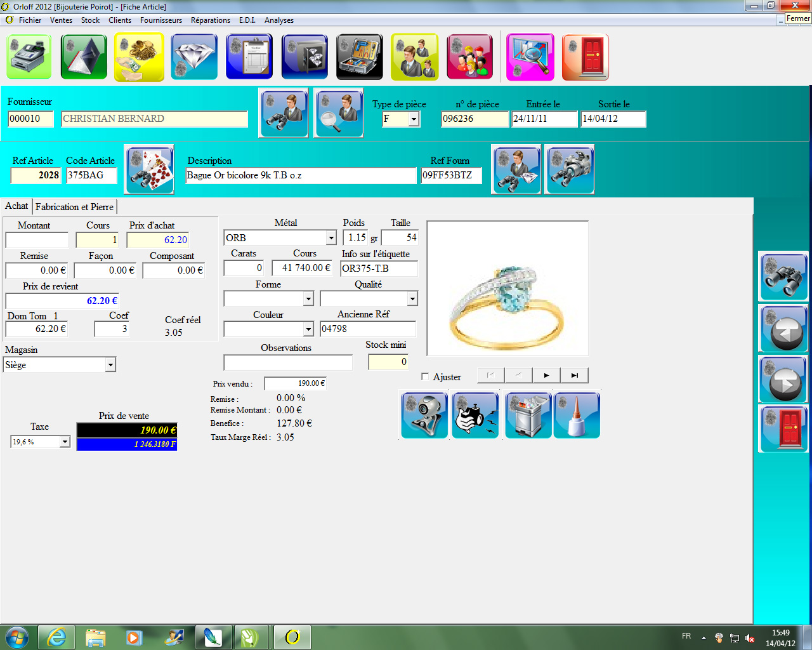Click the playing cards binoculars icon
Image resolution: width=812 pixels, height=650 pixels.
[150, 169]
